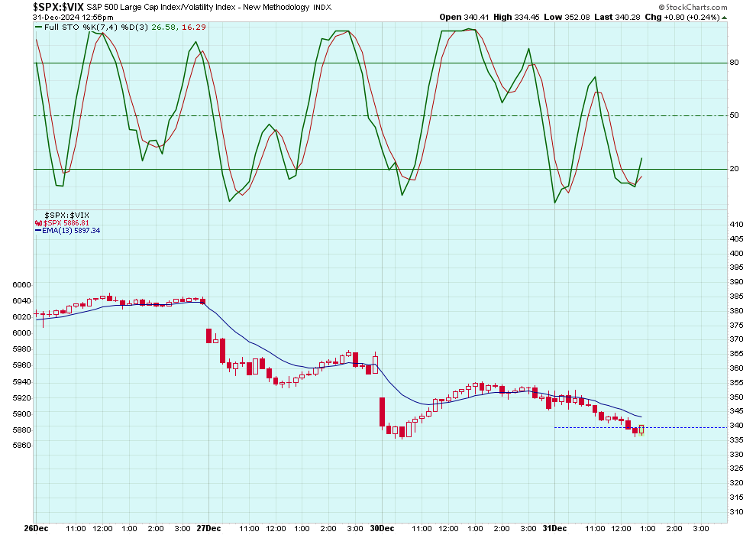This screenshot has height=535, width=756.
Task: Click the red candlestick glyph before $SPX 5886.81
Action: pyautogui.click(x=37, y=223)
